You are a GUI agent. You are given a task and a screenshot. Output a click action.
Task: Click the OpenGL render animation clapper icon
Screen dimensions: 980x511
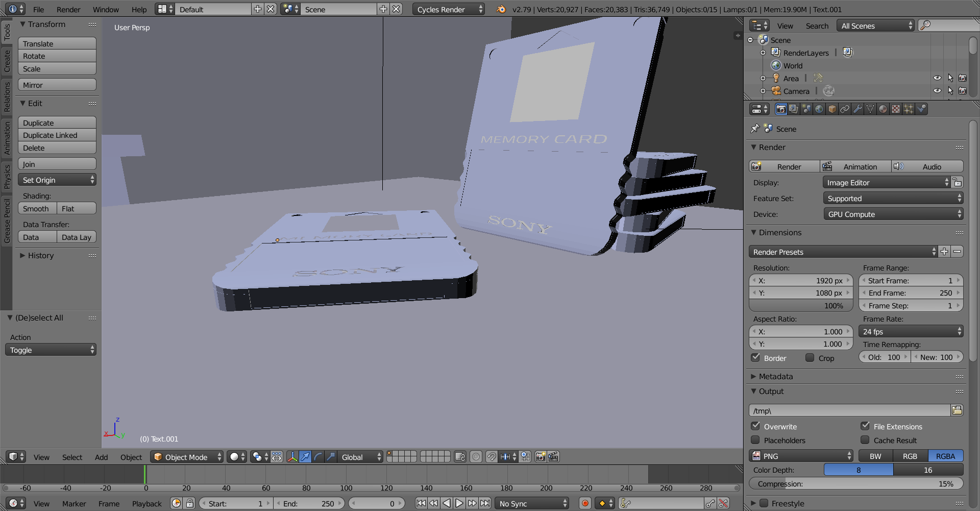[x=553, y=457]
